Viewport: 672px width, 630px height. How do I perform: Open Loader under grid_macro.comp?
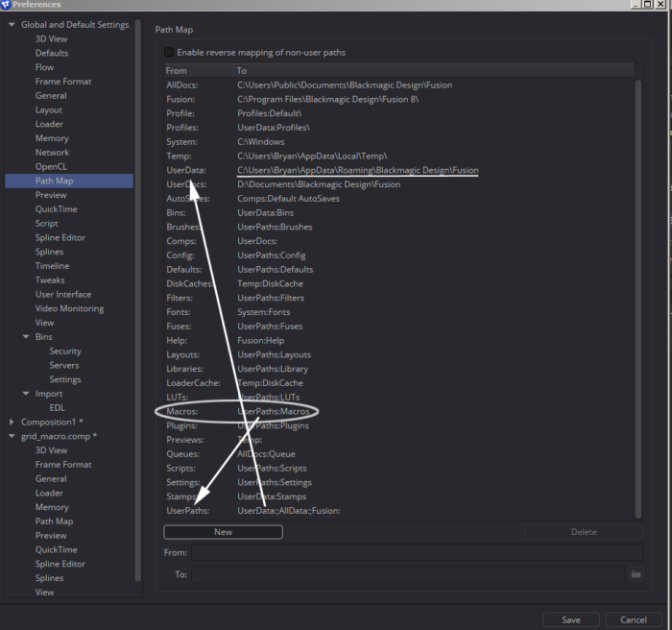point(49,494)
